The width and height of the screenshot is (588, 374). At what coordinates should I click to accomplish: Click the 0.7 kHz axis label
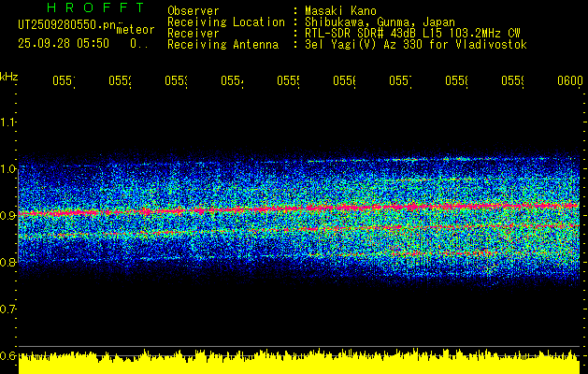[x=7, y=309]
